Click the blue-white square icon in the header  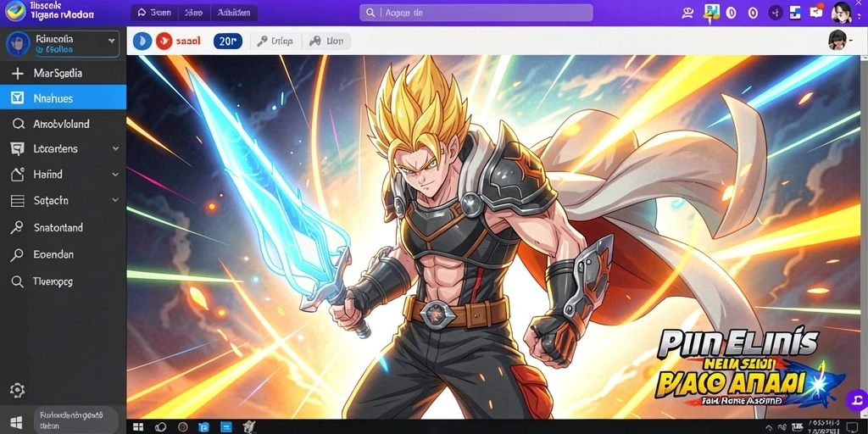796,12
